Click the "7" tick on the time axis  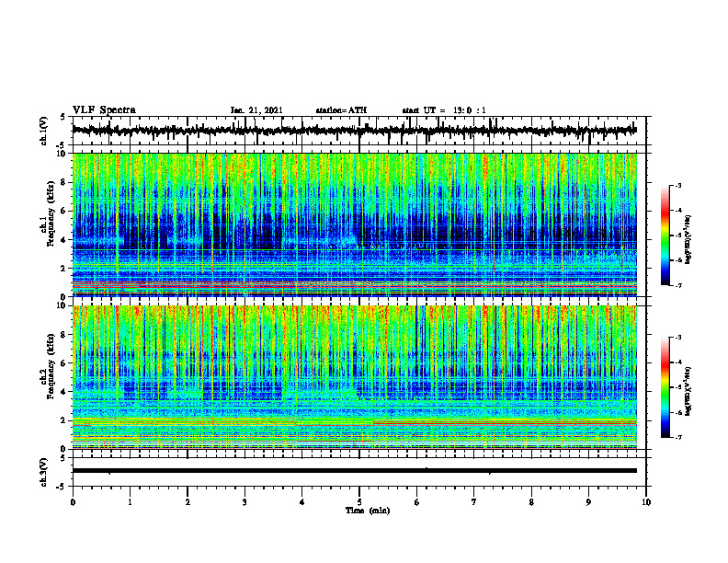pyautogui.click(x=474, y=502)
